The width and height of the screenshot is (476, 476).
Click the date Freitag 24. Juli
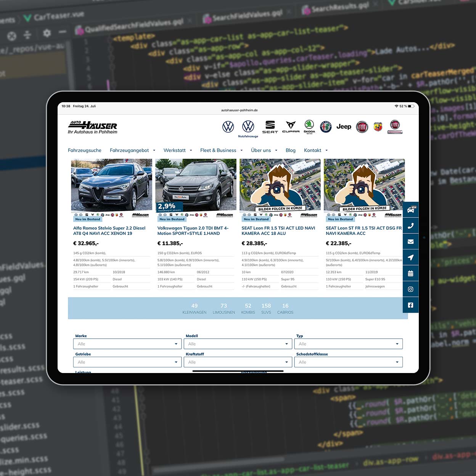[84, 106]
